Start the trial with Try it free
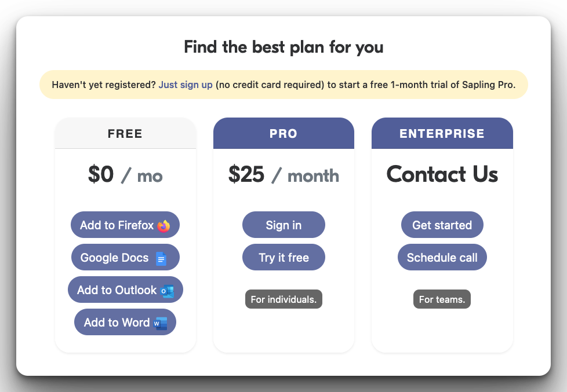 pyautogui.click(x=283, y=258)
